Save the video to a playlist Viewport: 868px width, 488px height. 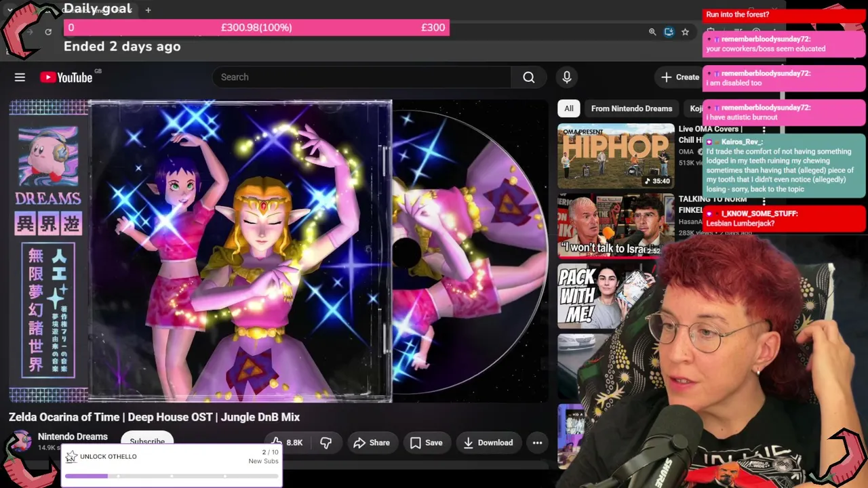point(427,443)
